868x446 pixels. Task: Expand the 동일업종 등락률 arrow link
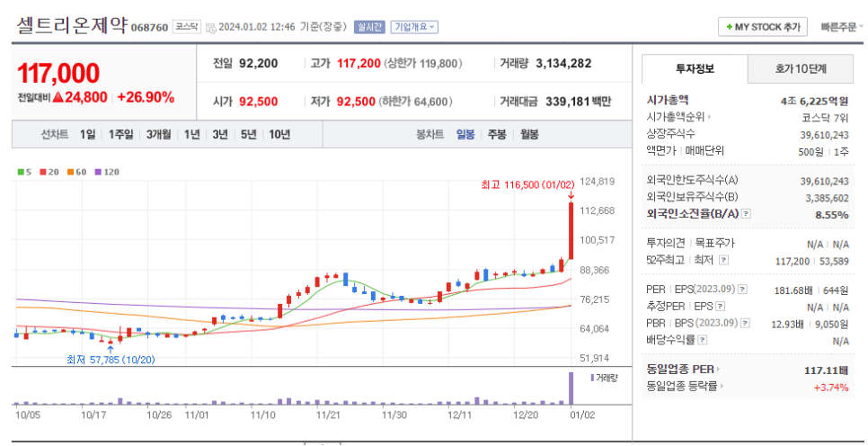[722, 386]
